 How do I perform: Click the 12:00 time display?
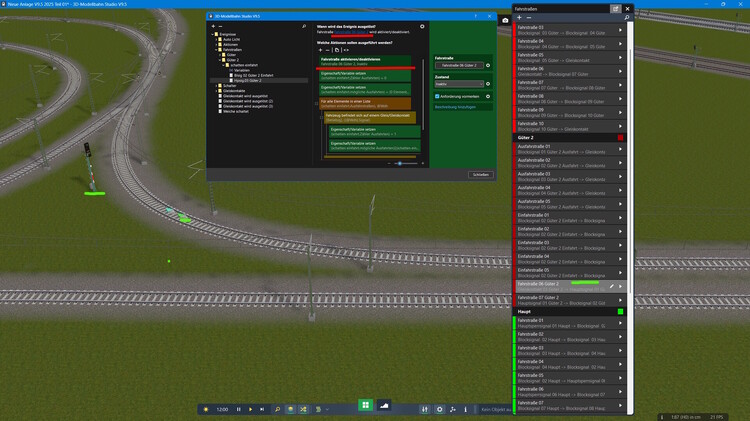pos(222,410)
